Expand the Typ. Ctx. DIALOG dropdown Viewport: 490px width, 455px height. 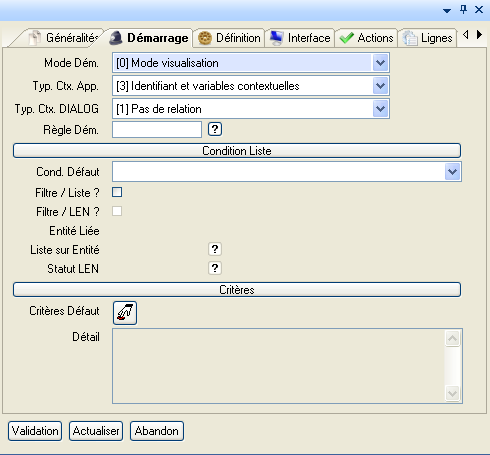[x=380, y=109]
